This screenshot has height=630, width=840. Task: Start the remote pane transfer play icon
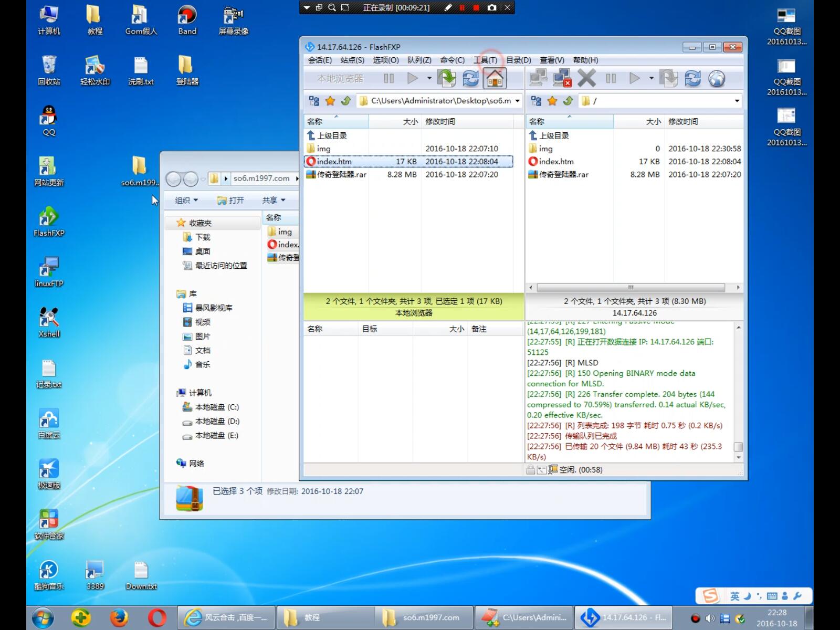click(635, 78)
